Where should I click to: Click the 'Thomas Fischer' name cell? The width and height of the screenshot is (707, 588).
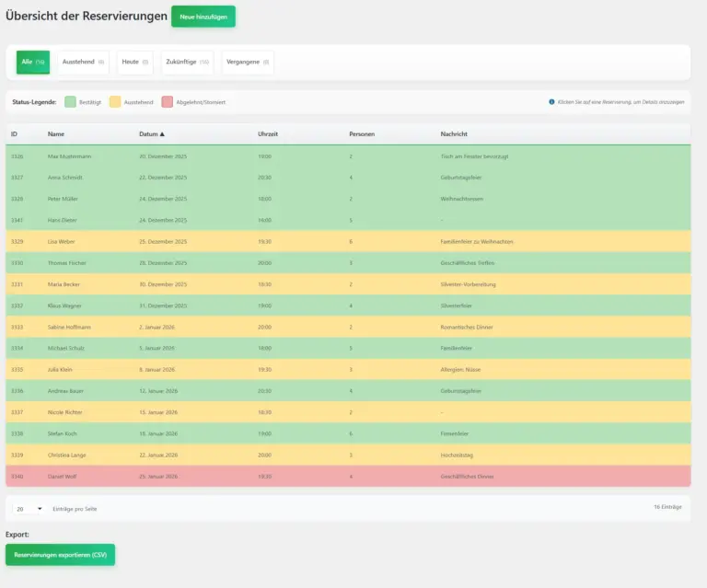pos(66,263)
